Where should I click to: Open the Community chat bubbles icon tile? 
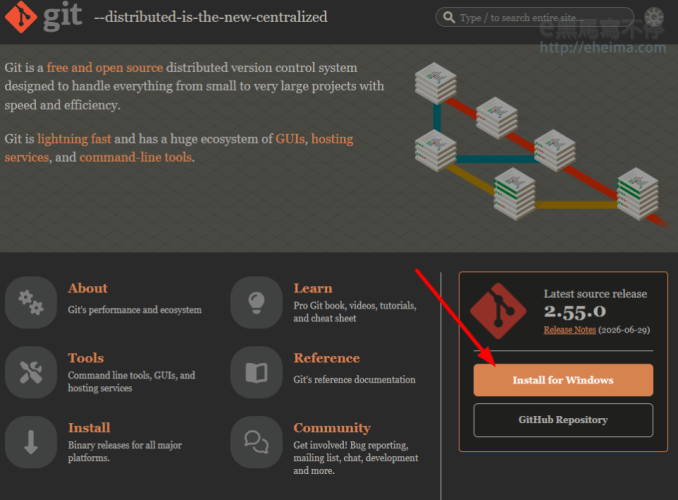(x=256, y=442)
